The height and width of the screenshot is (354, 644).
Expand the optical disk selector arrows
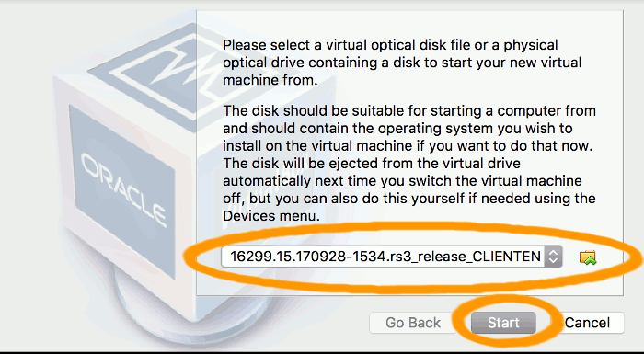pos(553,257)
